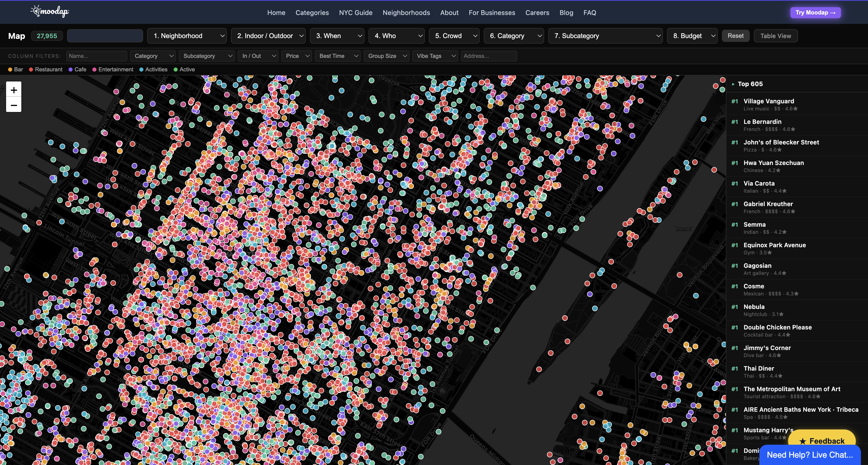This screenshot has height=465, width=868.
Task: Collapse the Top 605 list triangle
Action: tap(733, 84)
